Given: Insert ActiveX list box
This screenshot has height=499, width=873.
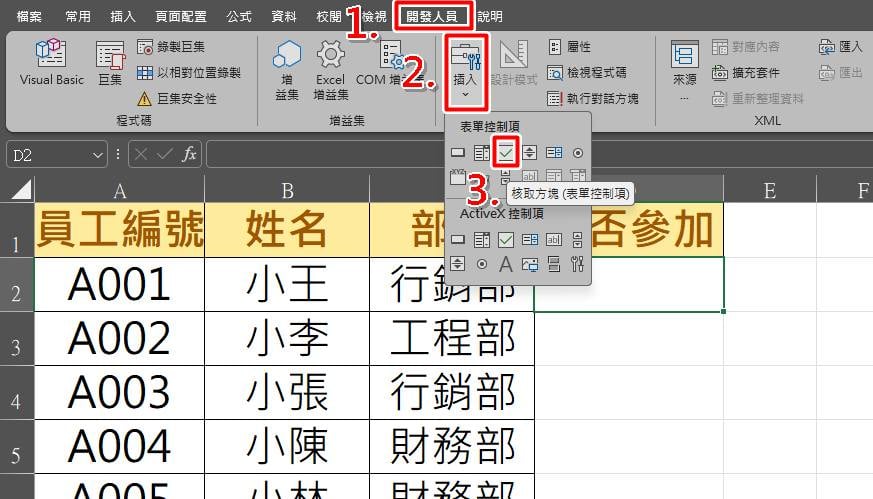Looking at the screenshot, I should [529, 240].
